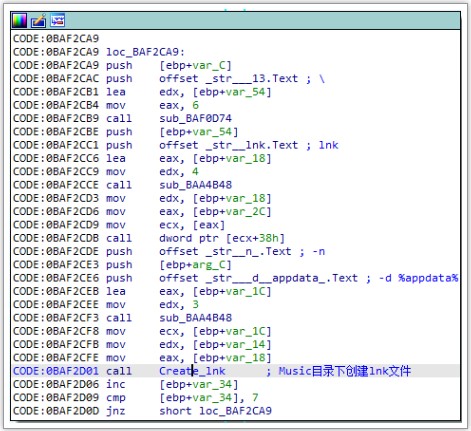
Task: Click offset _str__lnk.Text operand
Action: 228,145
